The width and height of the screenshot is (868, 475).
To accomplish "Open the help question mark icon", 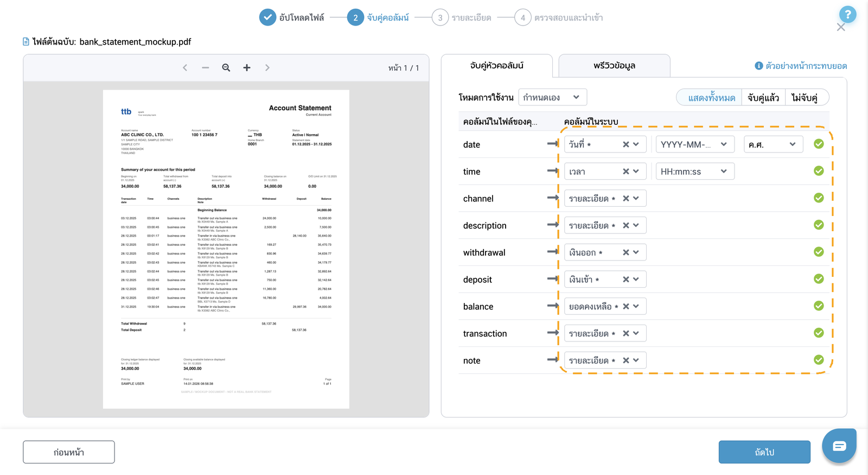I will (x=847, y=15).
